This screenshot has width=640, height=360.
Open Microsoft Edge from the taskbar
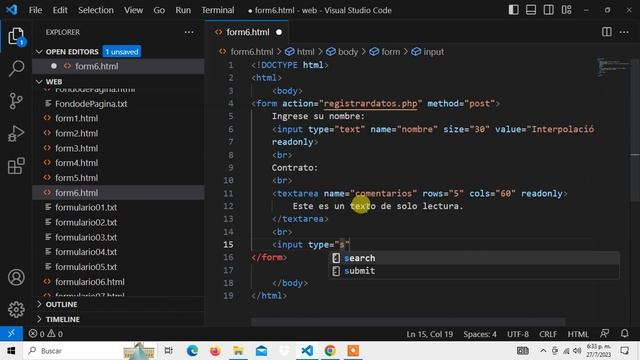tap(192, 351)
